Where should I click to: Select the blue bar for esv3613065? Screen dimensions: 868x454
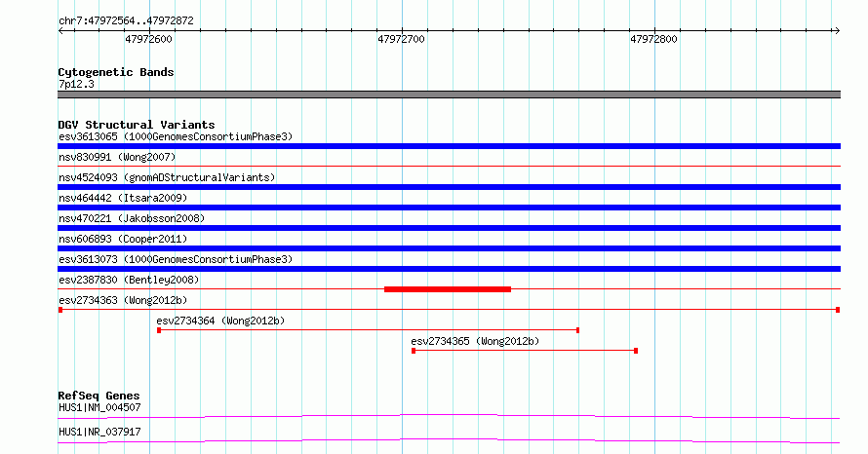449,146
